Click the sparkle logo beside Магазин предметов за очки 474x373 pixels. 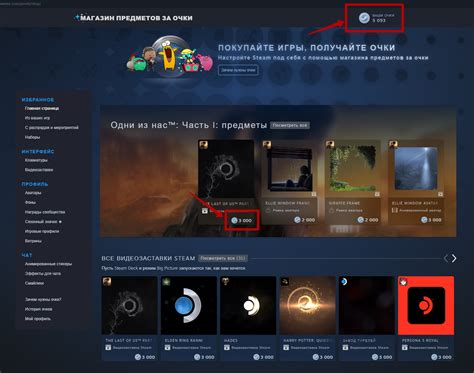(x=77, y=17)
